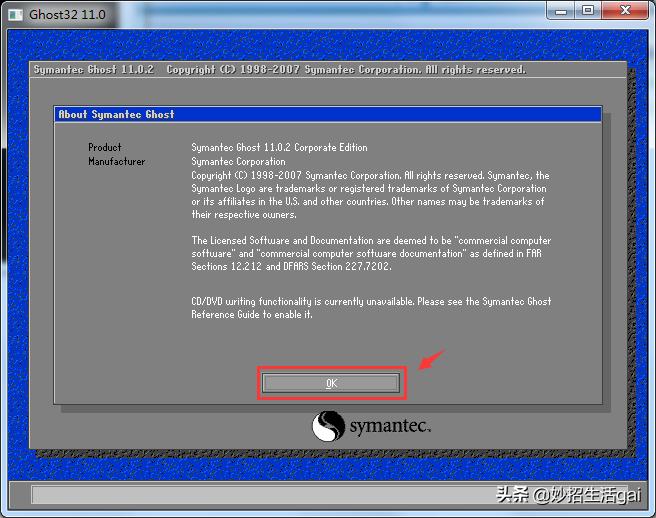Click the Licensed Software and Documentation paragraph

click(371, 253)
